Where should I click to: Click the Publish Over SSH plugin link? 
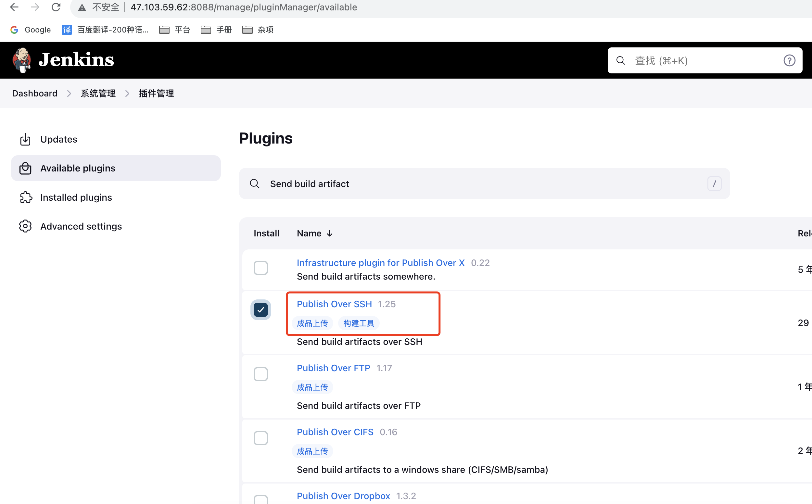point(334,304)
